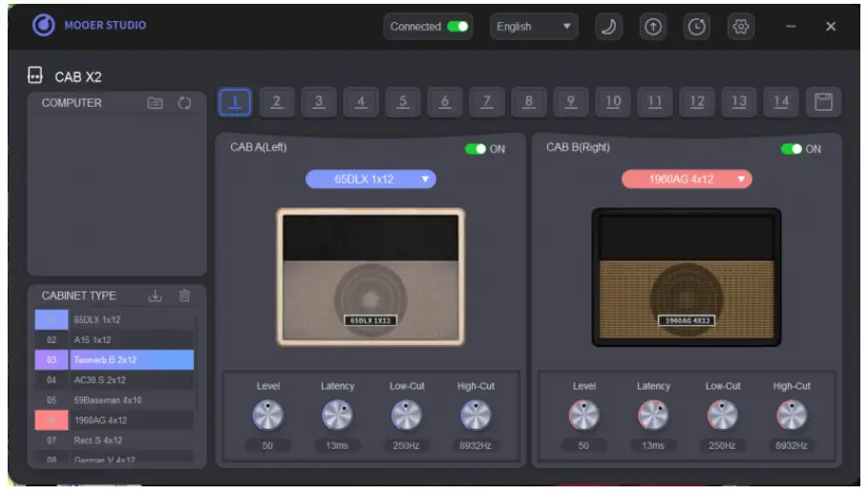The width and height of the screenshot is (868, 494).
Task: Toggle the Connected switch
Action: 457,27
